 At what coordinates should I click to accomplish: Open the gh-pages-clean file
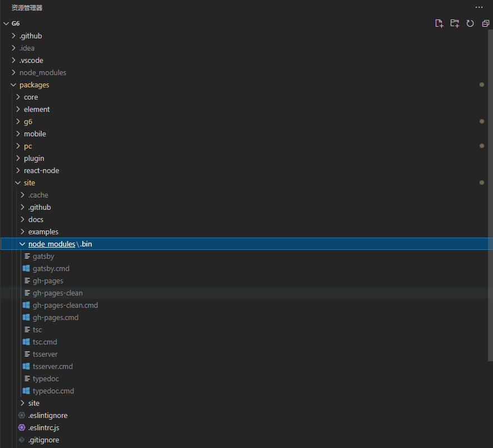(57, 293)
